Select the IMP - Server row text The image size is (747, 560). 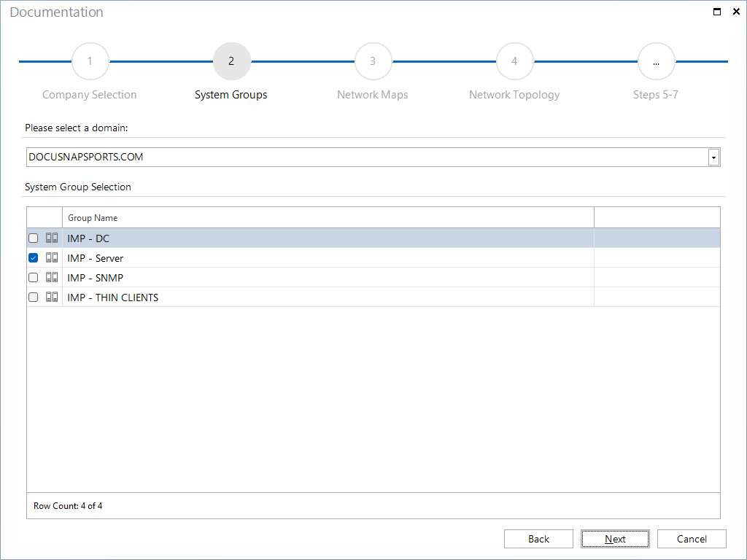point(96,258)
